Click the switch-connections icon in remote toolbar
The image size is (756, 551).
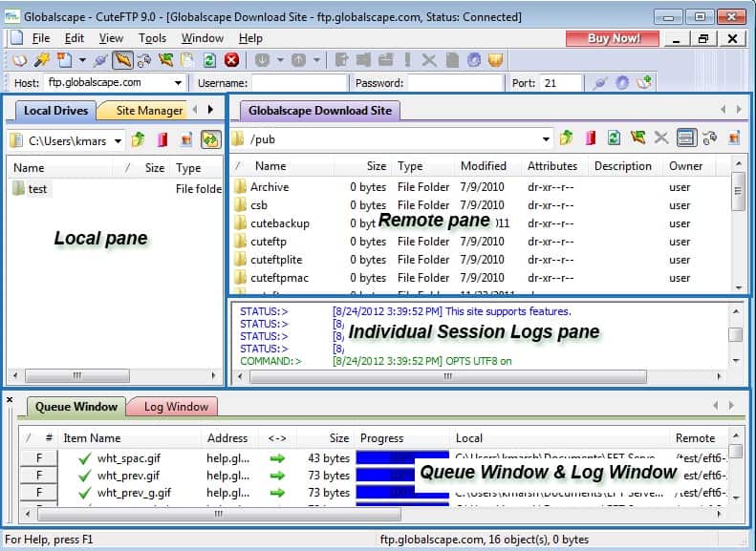pyautogui.click(x=710, y=138)
